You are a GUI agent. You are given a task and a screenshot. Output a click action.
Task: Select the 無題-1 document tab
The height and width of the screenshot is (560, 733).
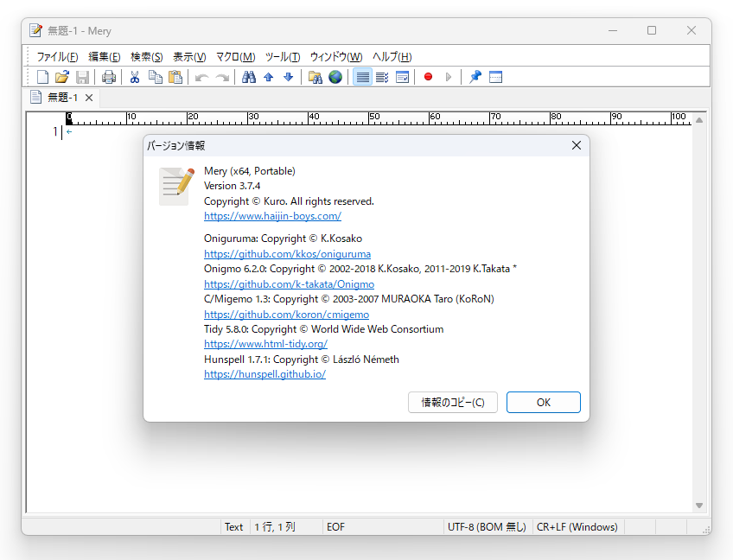(61, 97)
